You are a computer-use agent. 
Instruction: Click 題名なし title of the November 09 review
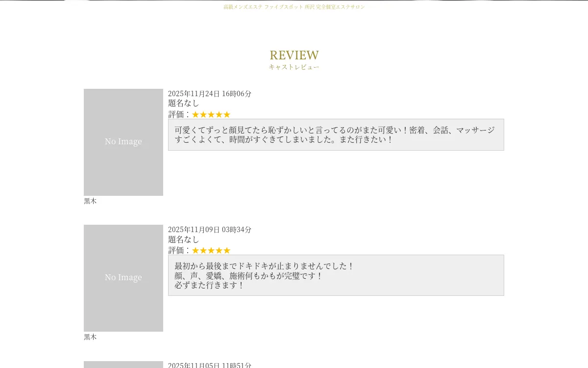click(184, 239)
